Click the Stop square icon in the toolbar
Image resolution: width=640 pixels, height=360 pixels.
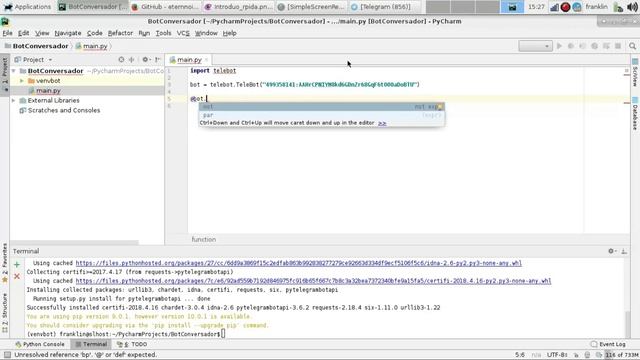[x=618, y=46]
